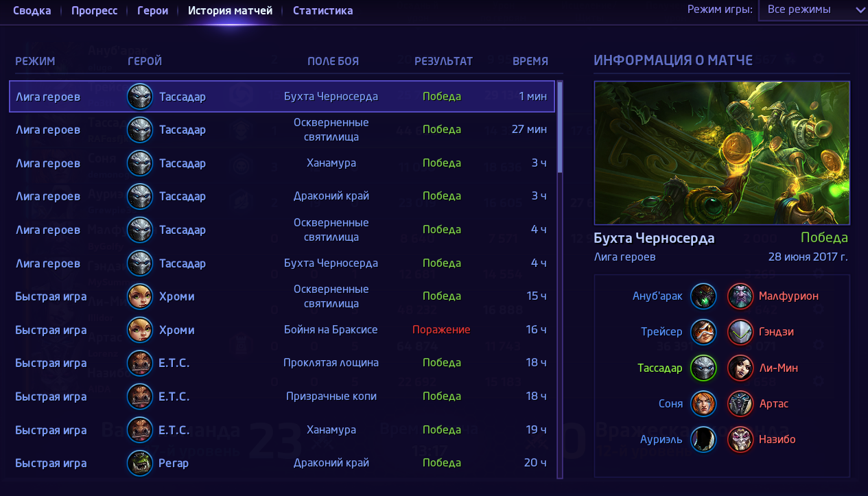Click the 27 мин time cell

click(529, 130)
